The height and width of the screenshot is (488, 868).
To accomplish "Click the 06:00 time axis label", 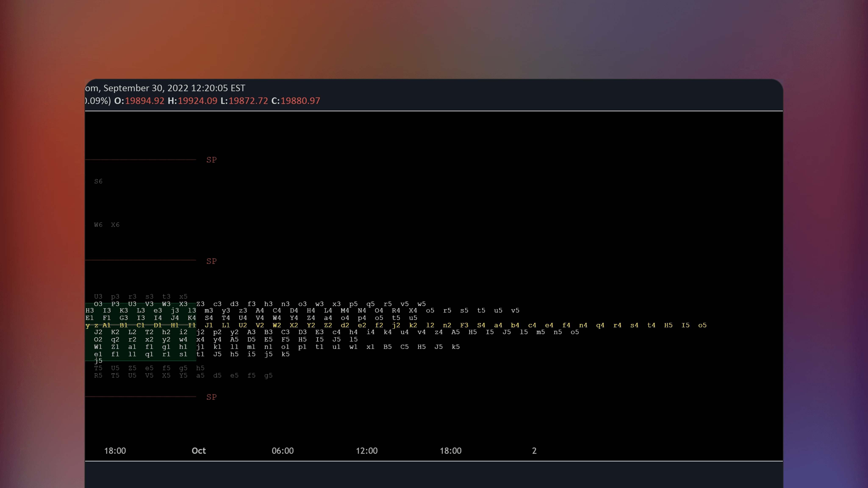I will [282, 451].
